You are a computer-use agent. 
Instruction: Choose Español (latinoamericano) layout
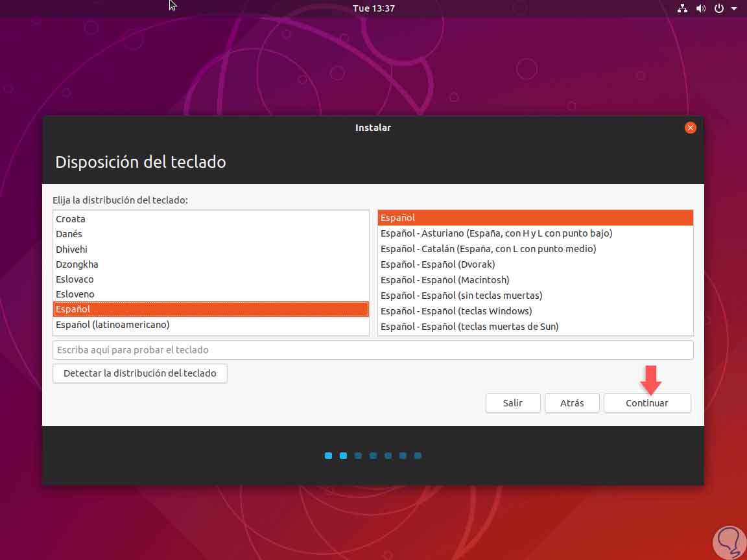click(211, 325)
